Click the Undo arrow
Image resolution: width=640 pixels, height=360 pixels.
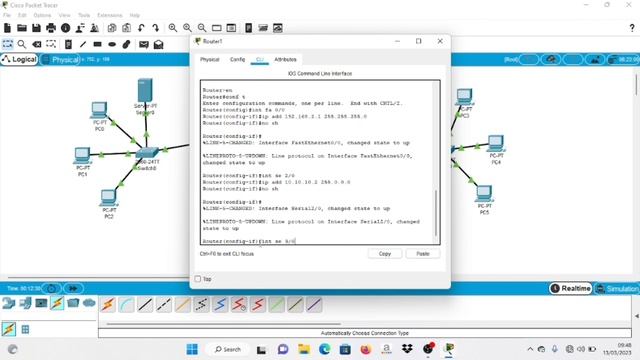141,28
